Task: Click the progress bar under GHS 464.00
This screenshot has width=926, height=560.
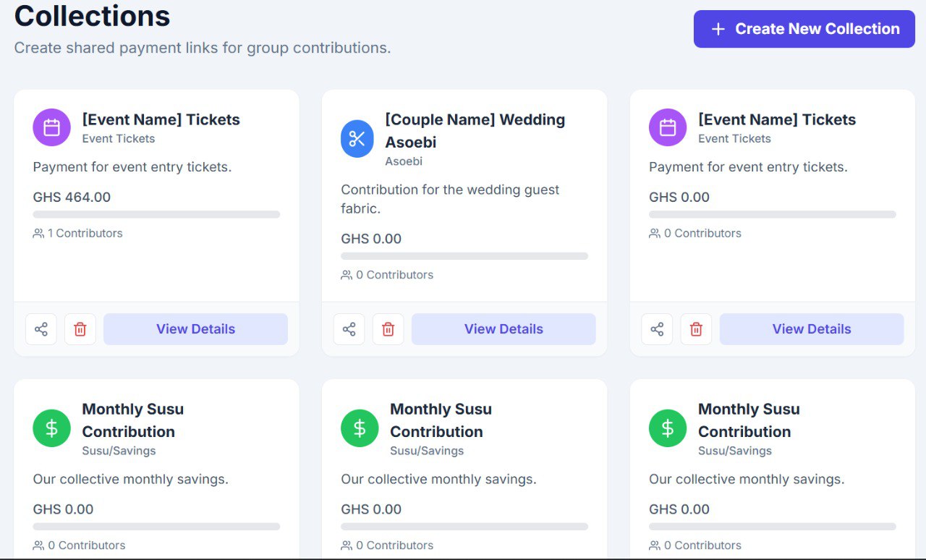Action: click(156, 214)
